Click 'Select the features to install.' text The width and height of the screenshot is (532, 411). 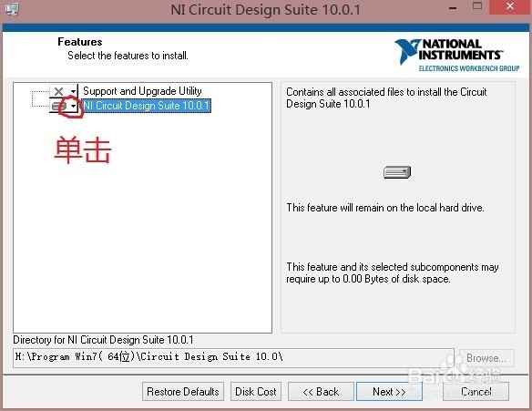tap(128, 56)
